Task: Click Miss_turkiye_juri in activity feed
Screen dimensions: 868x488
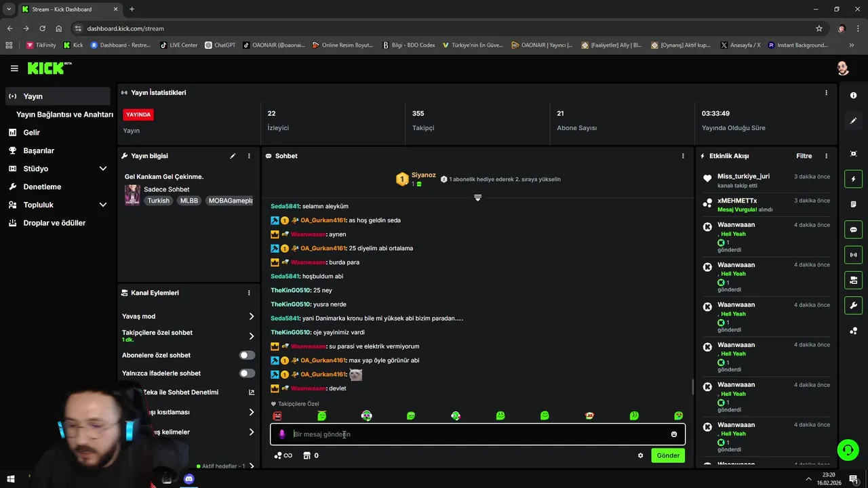Action: coord(743,177)
